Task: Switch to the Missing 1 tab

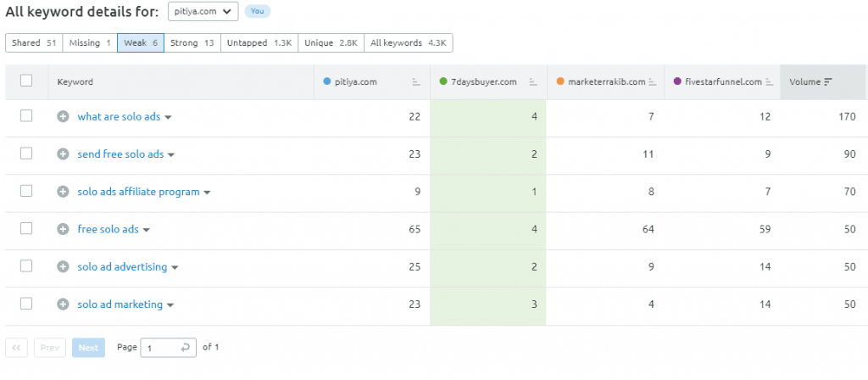Action: pyautogui.click(x=90, y=42)
